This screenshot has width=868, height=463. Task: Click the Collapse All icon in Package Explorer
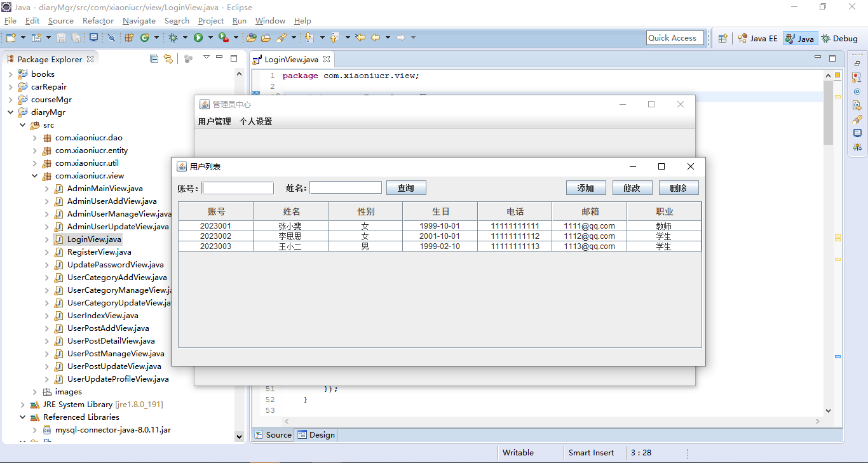coord(154,58)
